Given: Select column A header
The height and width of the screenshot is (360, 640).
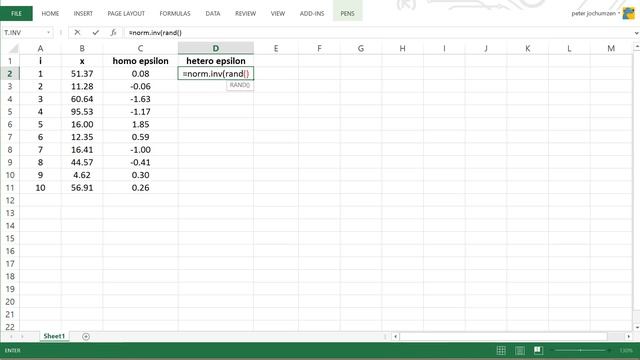Looking at the screenshot, I should [40, 48].
